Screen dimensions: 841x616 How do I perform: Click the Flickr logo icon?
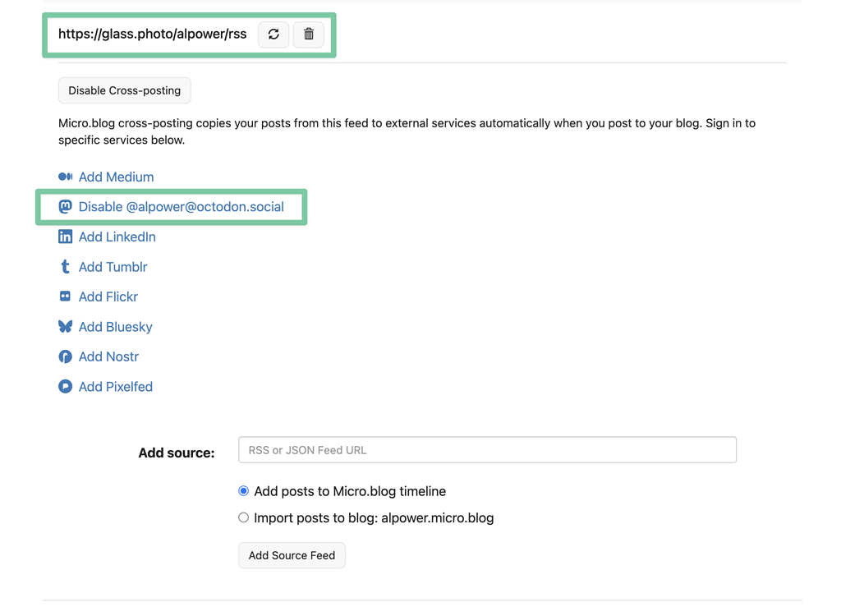click(66, 297)
